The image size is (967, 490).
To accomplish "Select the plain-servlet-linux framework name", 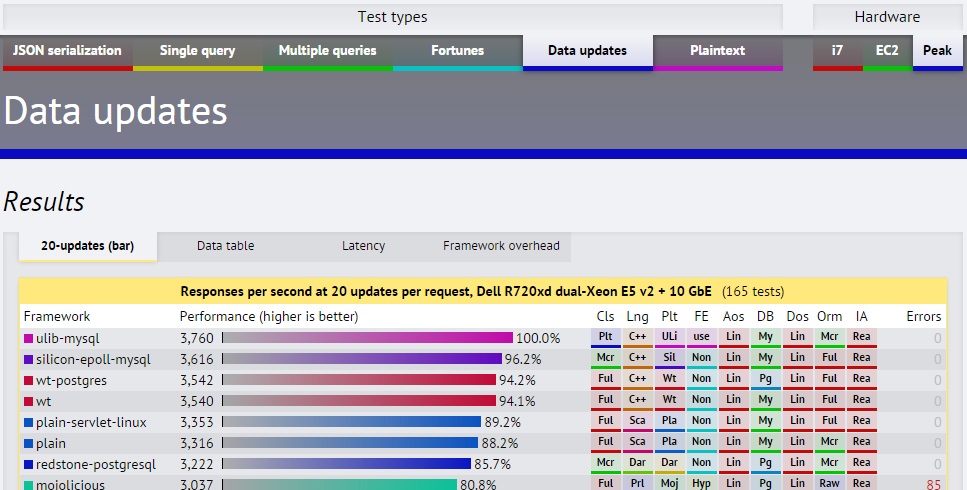I will (x=91, y=423).
